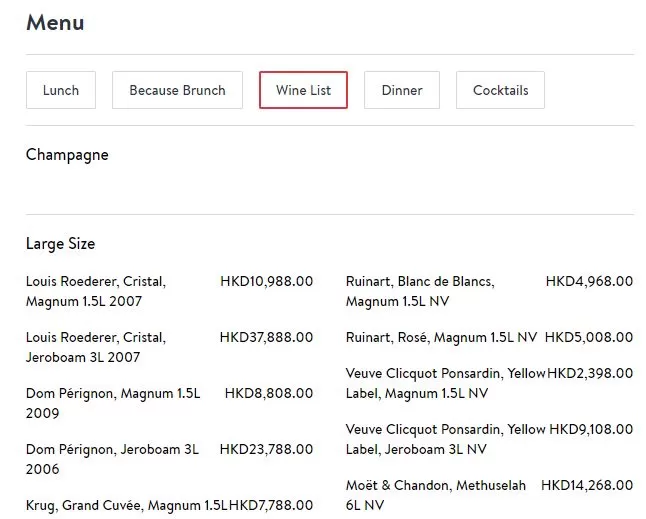Click price HKD4,968.00
Image resolution: width=646 pixels, height=519 pixels.
coord(589,281)
